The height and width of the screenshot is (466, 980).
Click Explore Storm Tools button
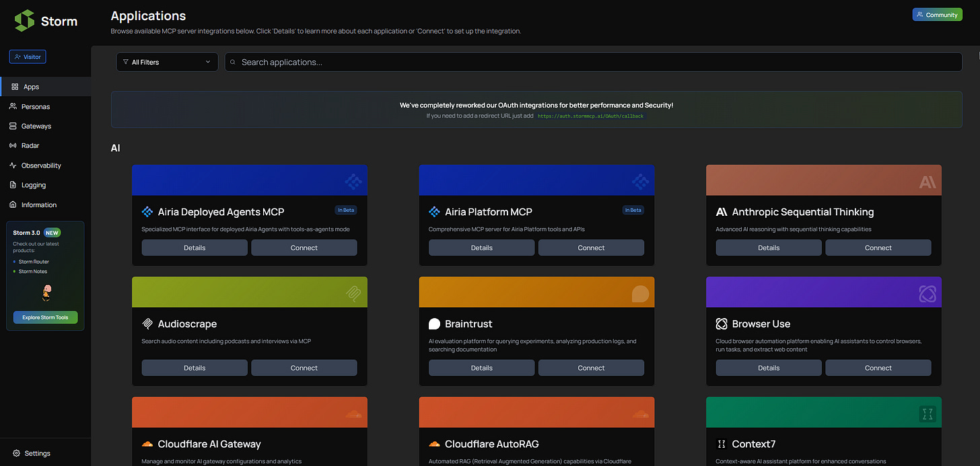click(x=46, y=317)
